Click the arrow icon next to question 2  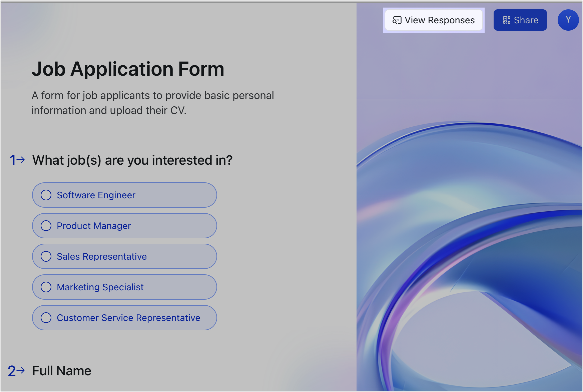point(21,371)
